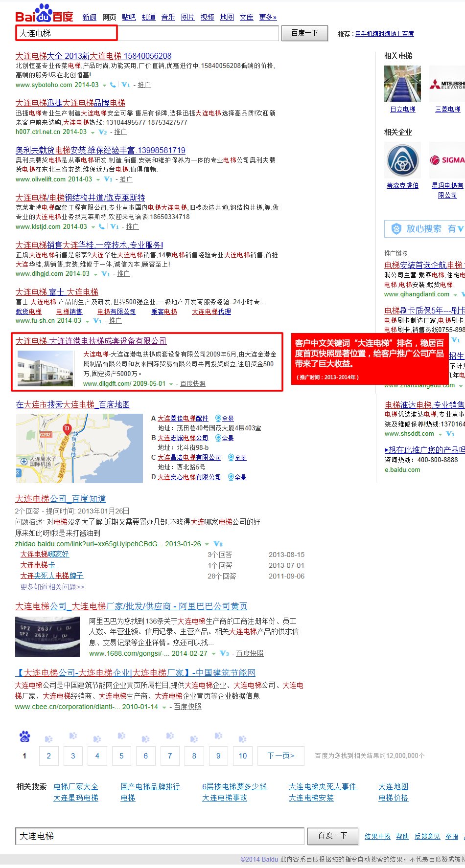Expand the dropdown arrow after www.fu-sh.cn
Screen dimensions: 465x868
87,321
